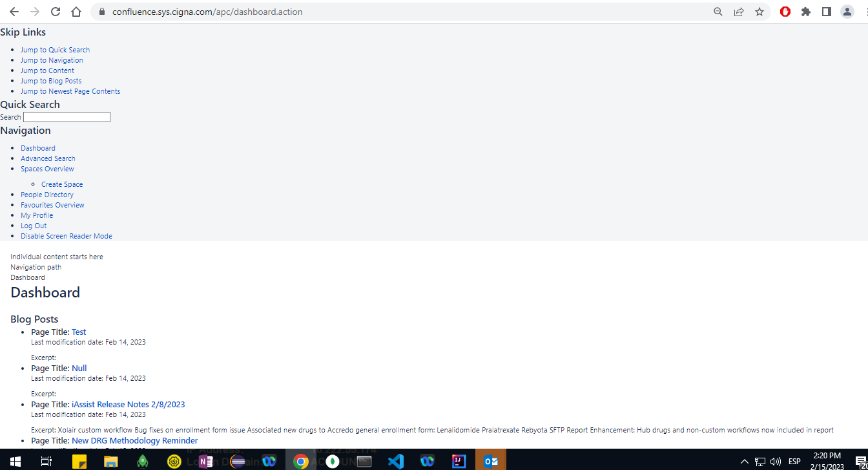Open the green rocket app in taskbar

point(143,461)
